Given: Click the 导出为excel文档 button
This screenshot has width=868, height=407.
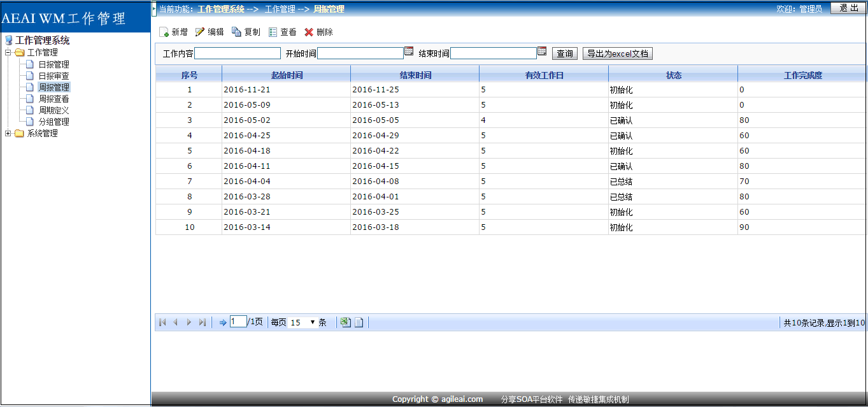Looking at the screenshot, I should click(617, 54).
